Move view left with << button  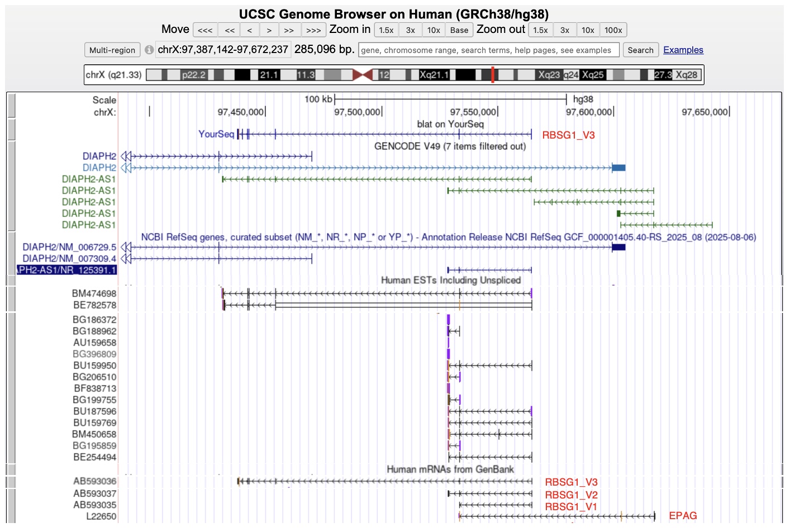tap(230, 30)
